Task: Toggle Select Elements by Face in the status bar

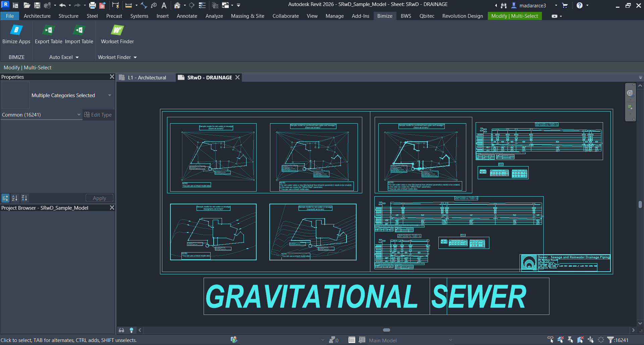Action: [581, 340]
